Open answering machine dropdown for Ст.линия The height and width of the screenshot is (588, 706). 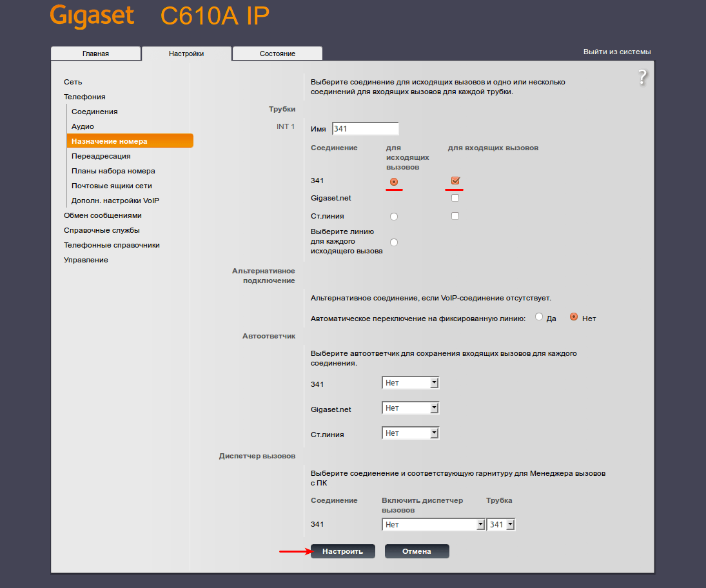410,433
